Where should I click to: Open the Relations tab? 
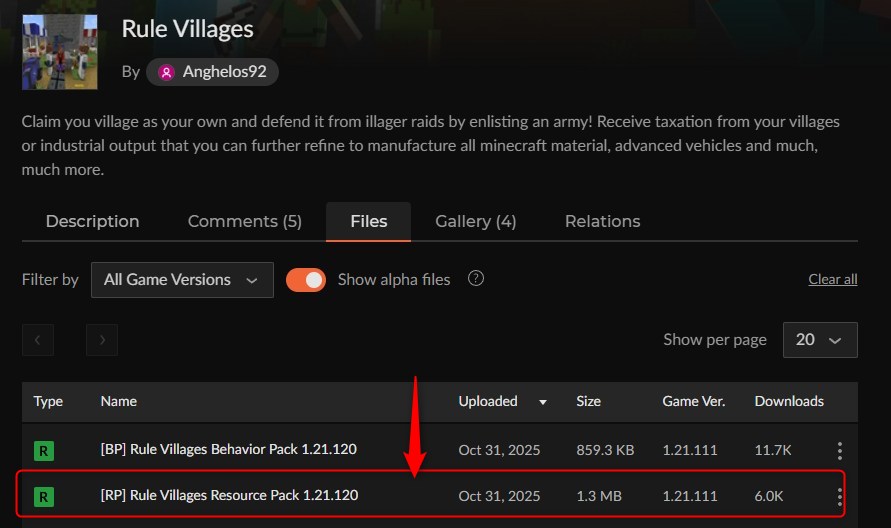[602, 221]
